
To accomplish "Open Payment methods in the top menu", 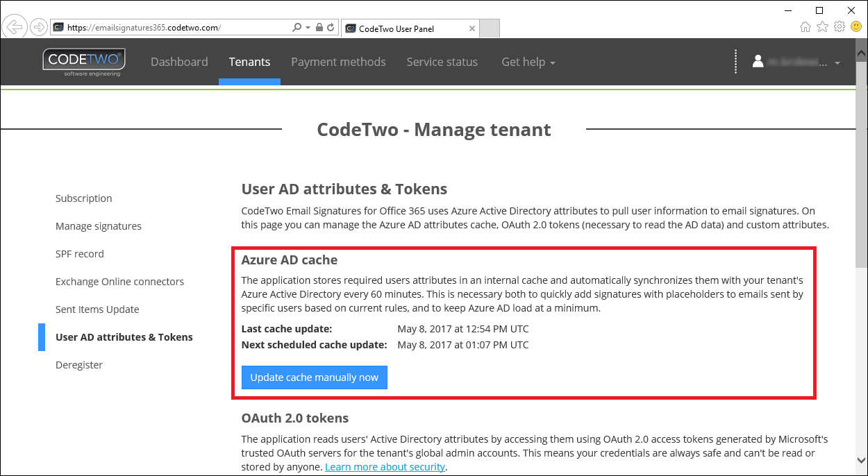I will click(x=338, y=62).
